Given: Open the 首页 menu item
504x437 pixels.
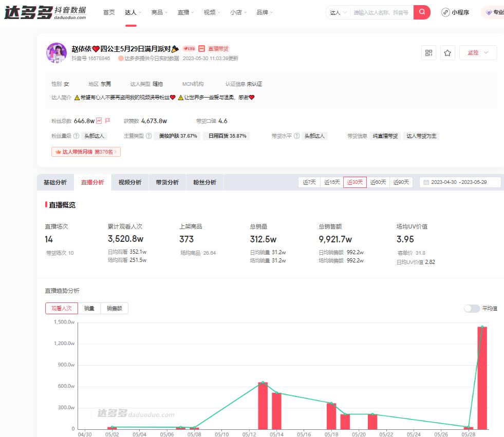Looking at the screenshot, I should tap(108, 12).
